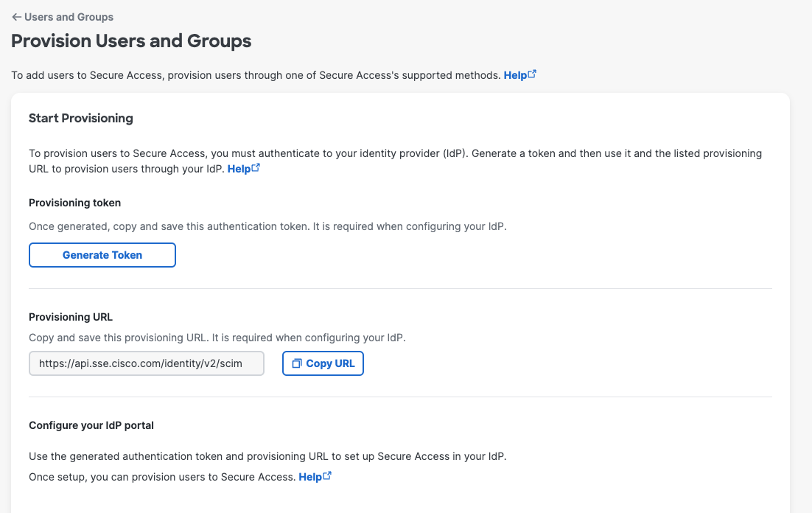Click external-link icon after "through your IdP" Help
Image resolution: width=812 pixels, height=513 pixels.
pyautogui.click(x=256, y=168)
